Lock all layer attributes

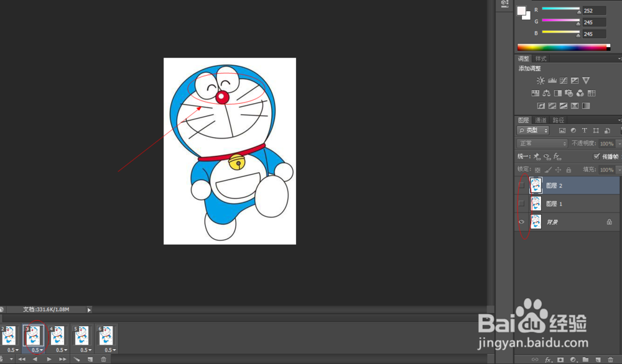click(x=569, y=170)
